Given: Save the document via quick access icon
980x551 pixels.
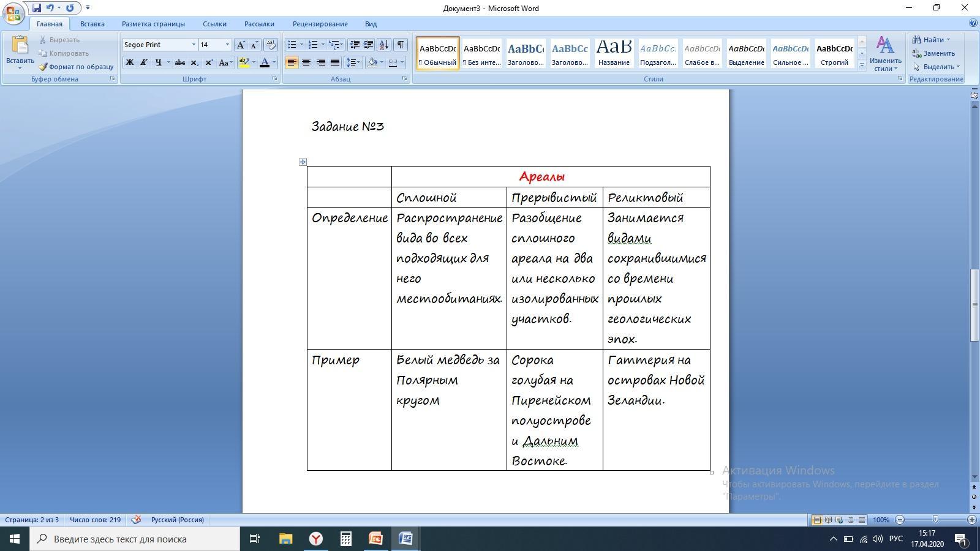Looking at the screenshot, I should tap(37, 8).
